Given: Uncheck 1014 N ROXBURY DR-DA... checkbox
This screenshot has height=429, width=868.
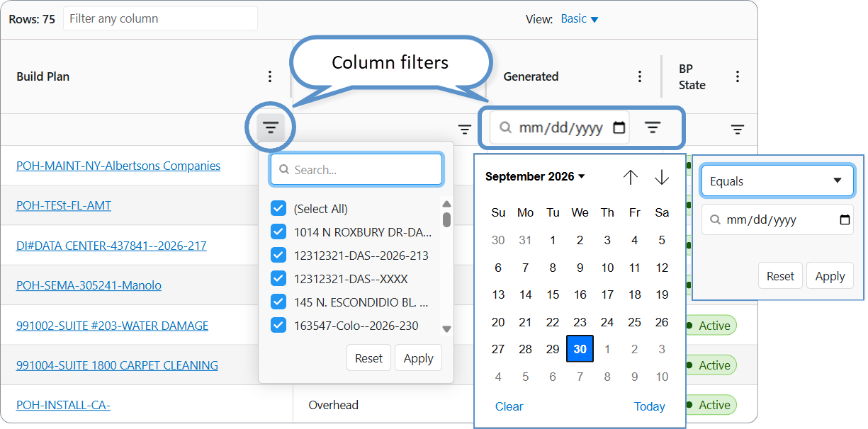Looking at the screenshot, I should tap(278, 232).
